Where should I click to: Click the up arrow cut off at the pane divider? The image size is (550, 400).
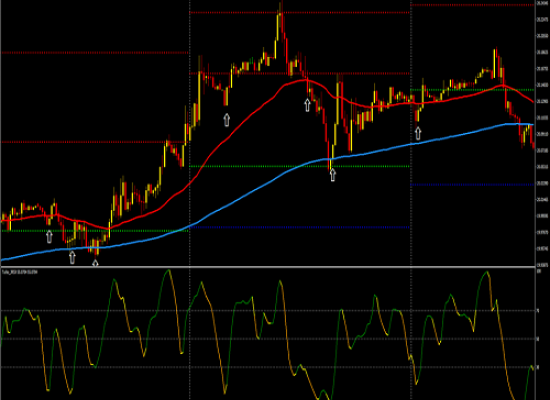(x=95, y=263)
